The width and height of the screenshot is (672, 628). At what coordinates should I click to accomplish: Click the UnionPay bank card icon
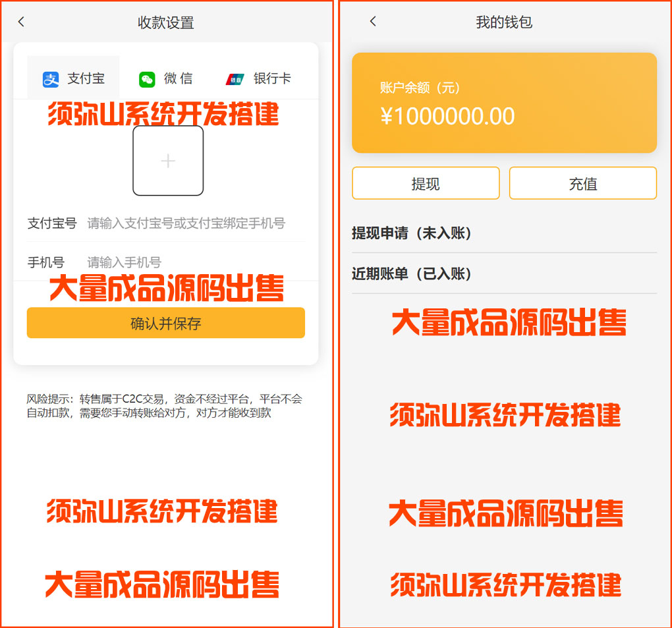tap(235, 79)
